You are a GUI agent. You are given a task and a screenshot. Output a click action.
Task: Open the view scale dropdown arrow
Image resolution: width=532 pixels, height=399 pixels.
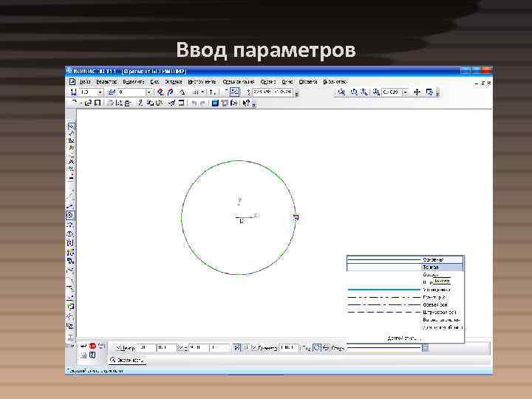tap(405, 92)
